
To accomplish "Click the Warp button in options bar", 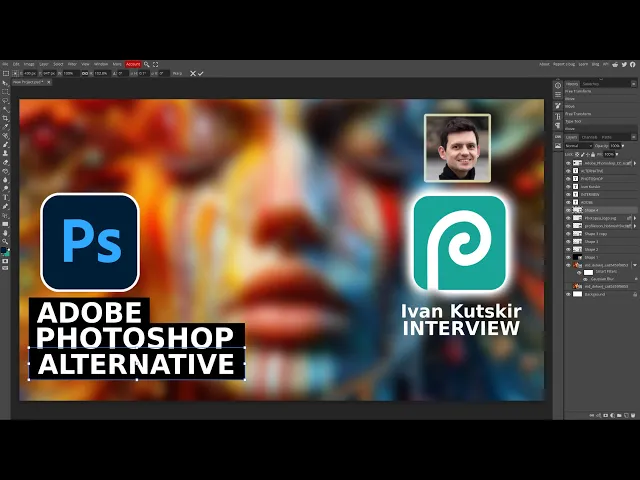I will tap(177, 73).
